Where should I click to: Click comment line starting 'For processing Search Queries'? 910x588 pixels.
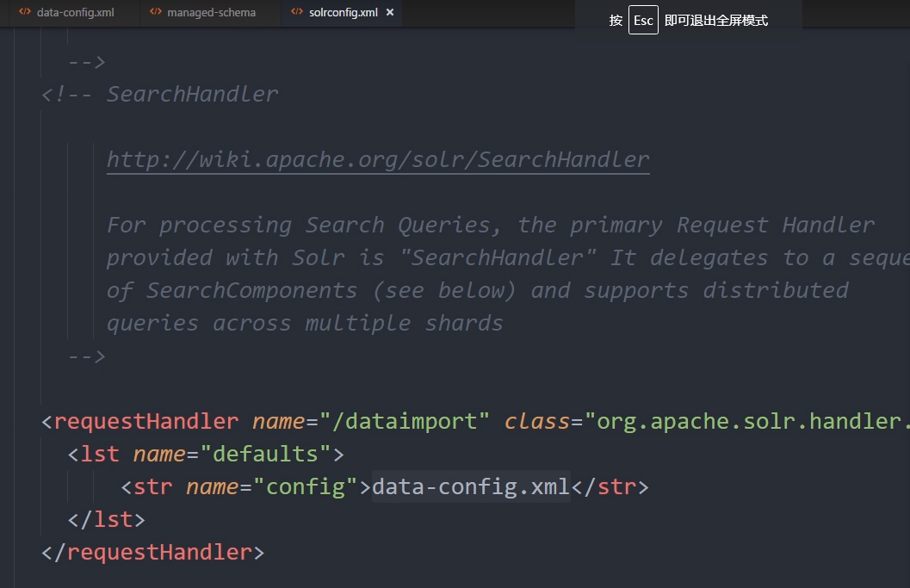pos(491,226)
